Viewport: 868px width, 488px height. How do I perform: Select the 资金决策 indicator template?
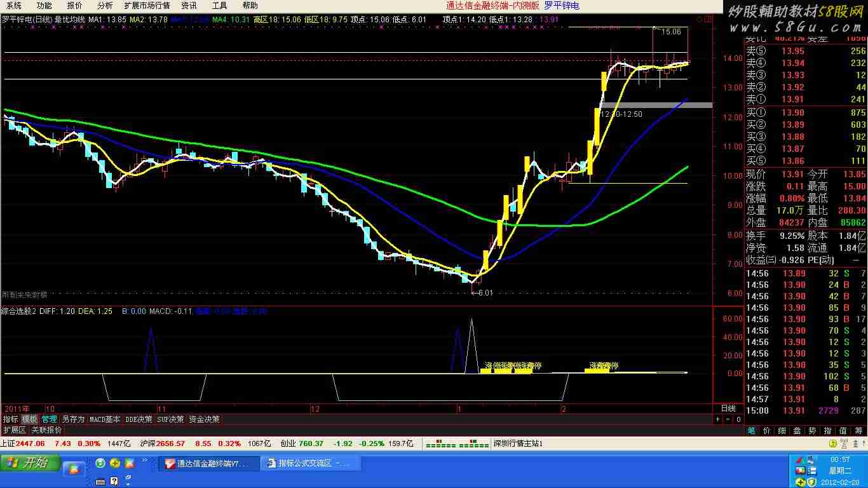click(204, 419)
